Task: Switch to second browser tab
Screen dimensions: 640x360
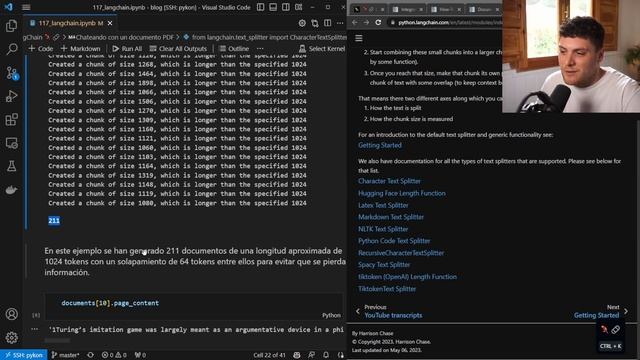Action: click(x=407, y=9)
